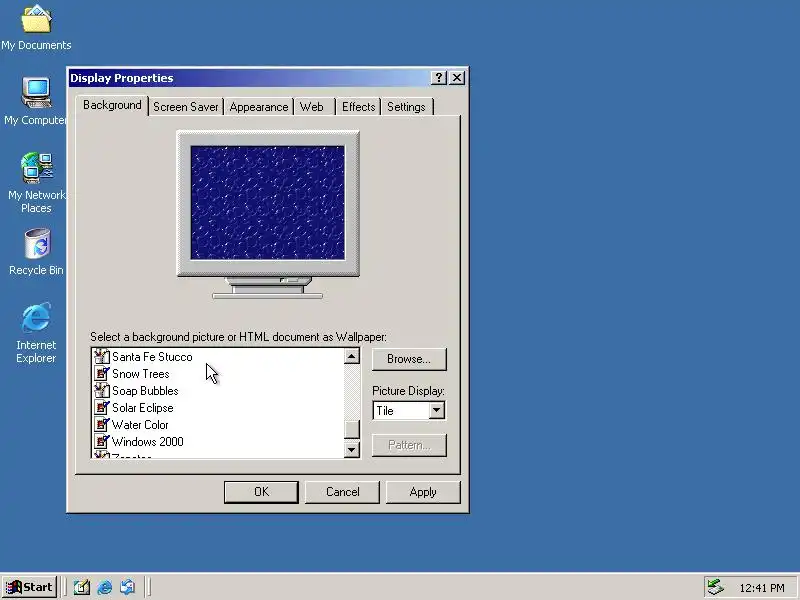
Task: Open the Picture Display dropdown
Action: (437, 411)
